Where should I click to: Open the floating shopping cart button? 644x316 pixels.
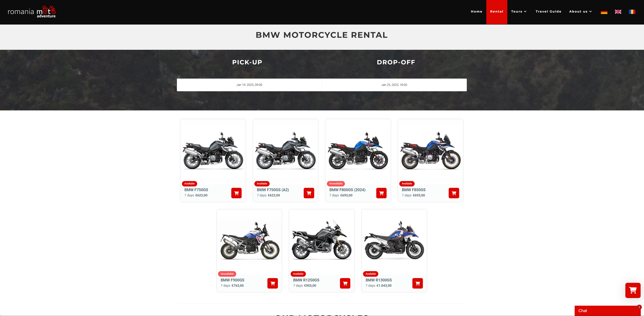click(x=633, y=290)
